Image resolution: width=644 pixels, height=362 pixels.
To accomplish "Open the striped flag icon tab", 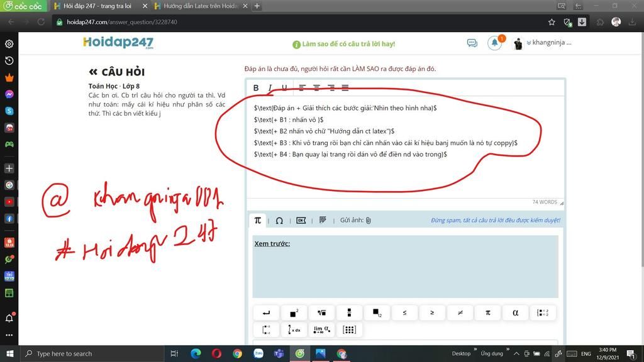I will (323, 220).
